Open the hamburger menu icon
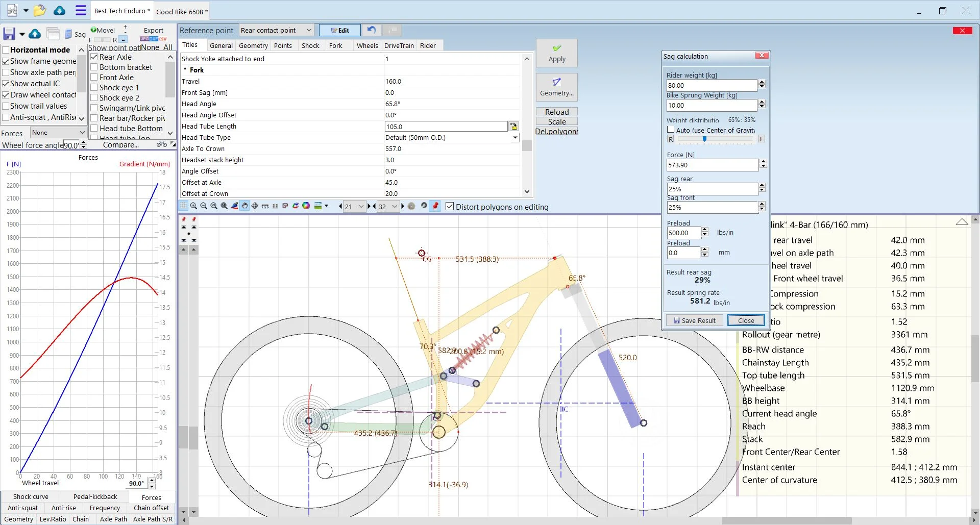 click(x=81, y=10)
